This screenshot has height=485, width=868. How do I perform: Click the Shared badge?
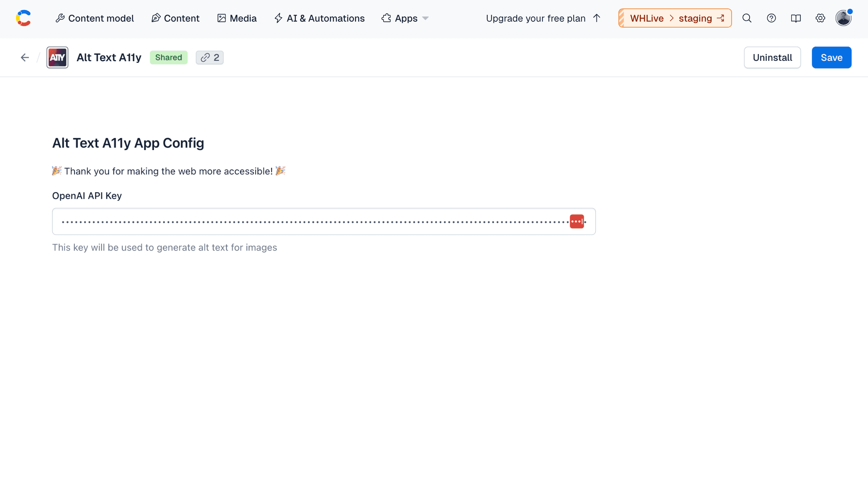(x=168, y=58)
